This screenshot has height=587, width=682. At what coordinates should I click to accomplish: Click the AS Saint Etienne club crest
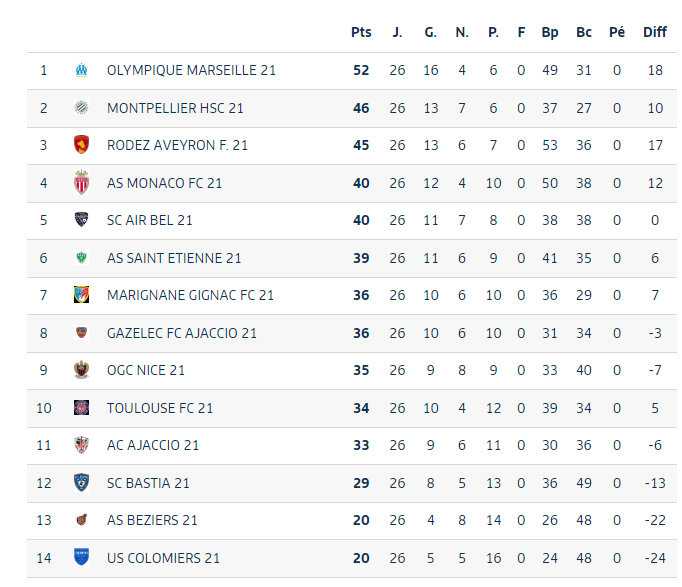(x=81, y=258)
